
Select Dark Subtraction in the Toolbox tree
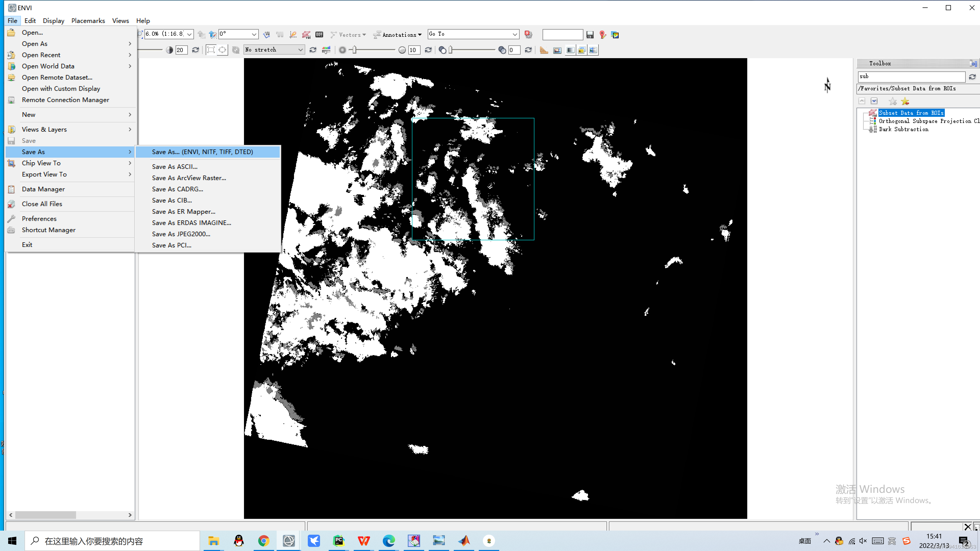(903, 129)
